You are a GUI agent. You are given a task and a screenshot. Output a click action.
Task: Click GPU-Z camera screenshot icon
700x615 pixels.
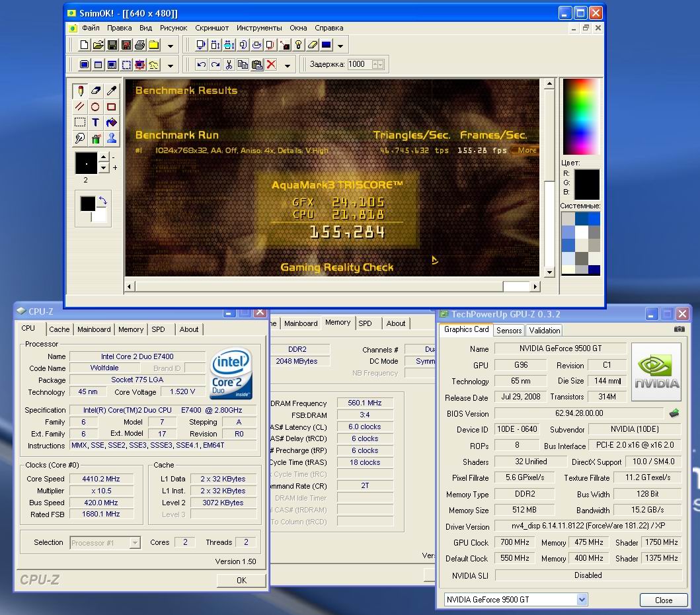click(679, 329)
